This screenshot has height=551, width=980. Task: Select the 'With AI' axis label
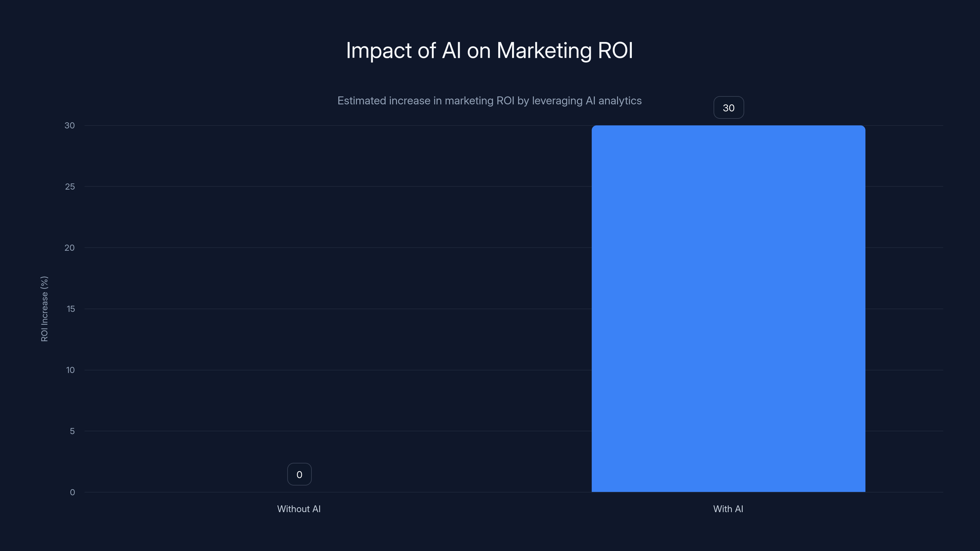pos(728,509)
